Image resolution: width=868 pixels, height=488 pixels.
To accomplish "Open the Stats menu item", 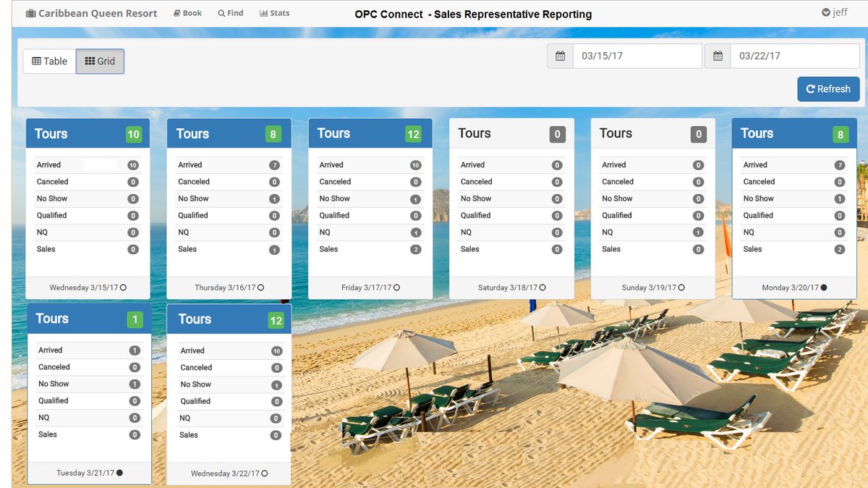I will coord(275,13).
